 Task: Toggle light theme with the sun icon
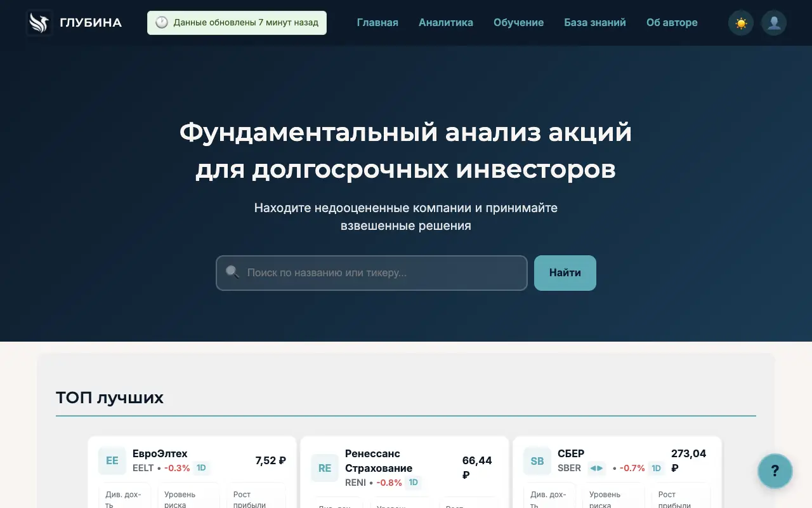(x=741, y=23)
